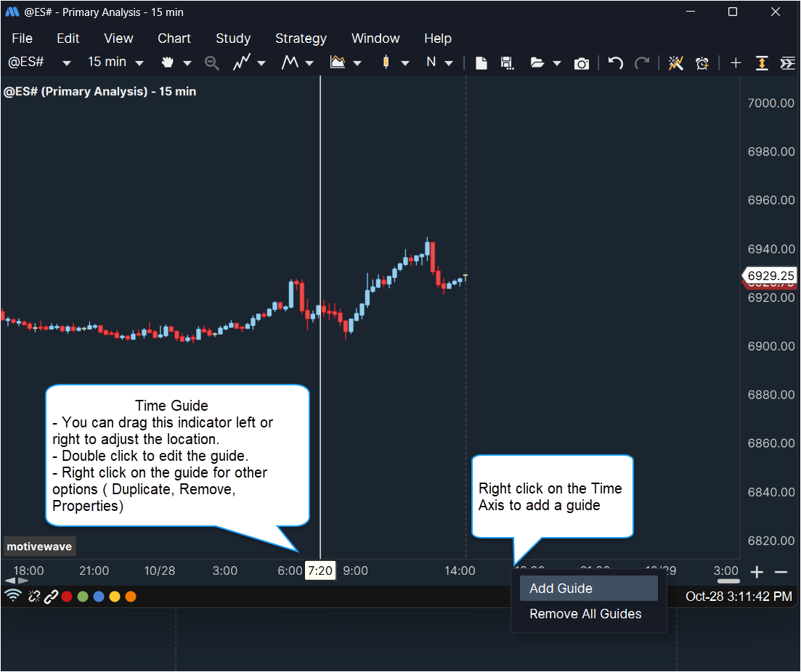This screenshot has width=801, height=672.
Task: Open the 15 min timeframe dropdown
Action: [115, 62]
